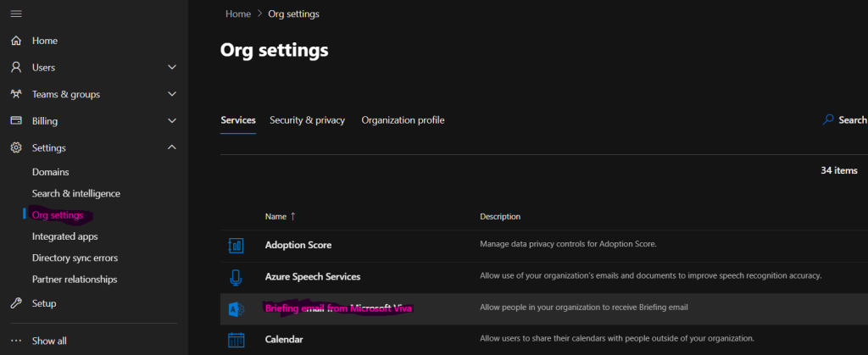
Task: Click the Setup wrench icon
Action: [x=16, y=303]
